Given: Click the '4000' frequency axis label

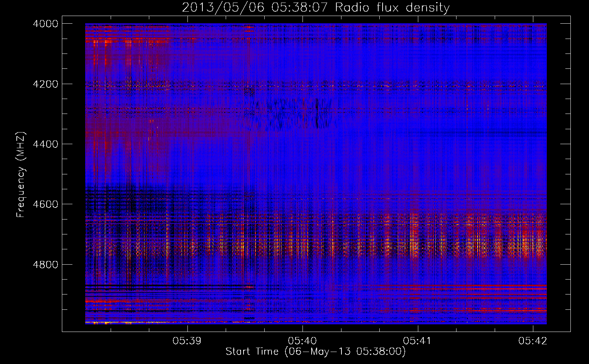Looking at the screenshot, I should click(x=46, y=24).
